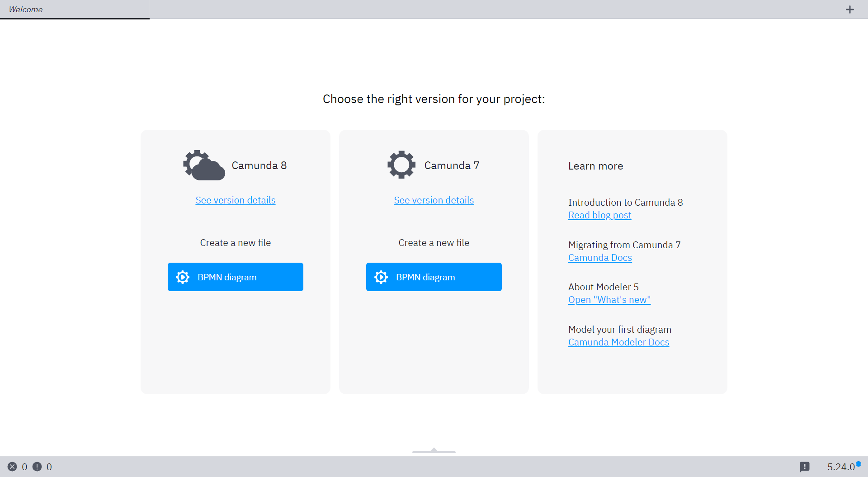Click the gear icon in Camunda 7 BPMN button
This screenshot has height=477, width=868.
click(x=381, y=277)
